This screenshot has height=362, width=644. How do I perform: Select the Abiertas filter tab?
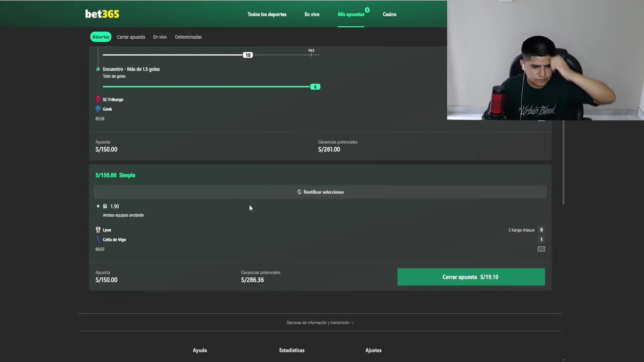point(101,37)
